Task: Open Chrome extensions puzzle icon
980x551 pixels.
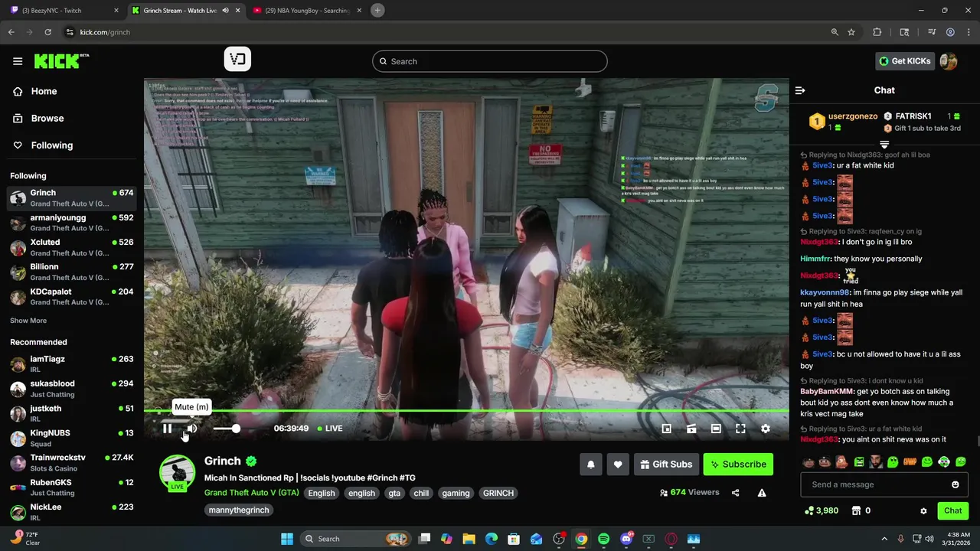Action: coord(877,32)
